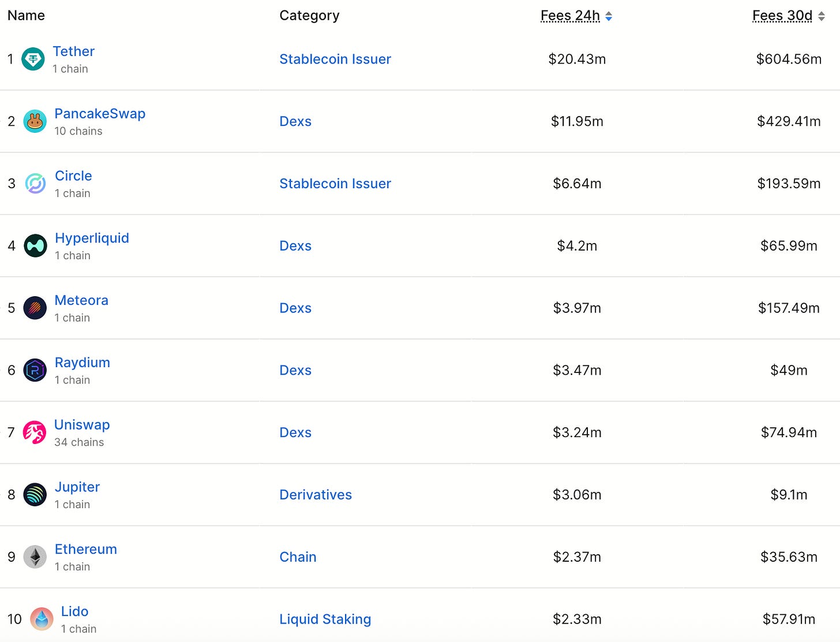
Task: Open Dexs category in Hyperliquid row
Action: [x=295, y=246]
